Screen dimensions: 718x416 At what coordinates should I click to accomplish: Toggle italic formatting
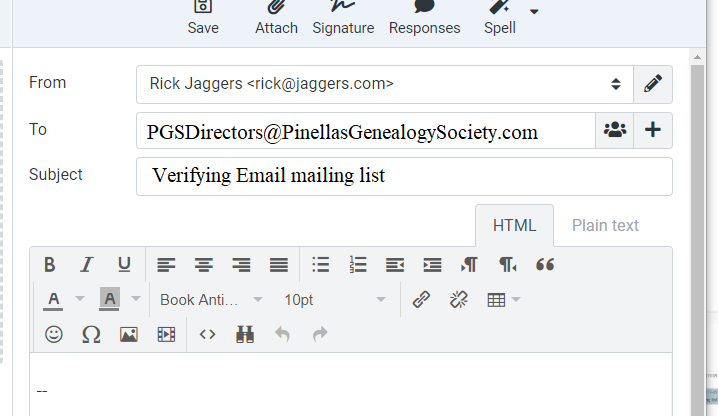point(87,265)
